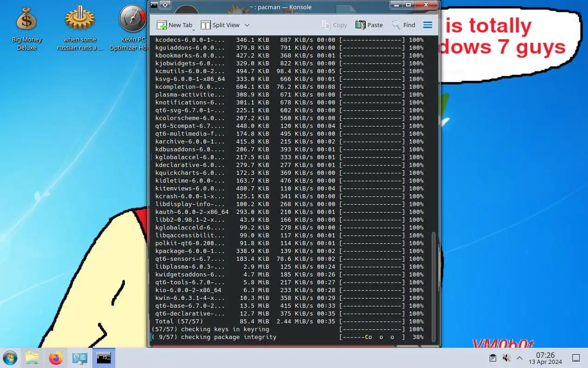This screenshot has height=368, width=588.
Task: Paste clipboard using the Paste button
Action: point(369,25)
